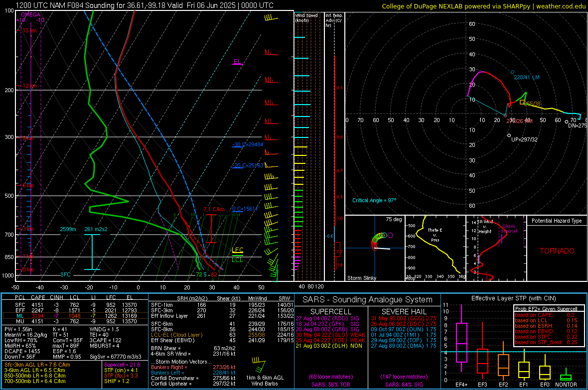The height and width of the screenshot is (390, 588).
Task: Click the '75 deg' Storm Slinky angle
Action: 394,219
